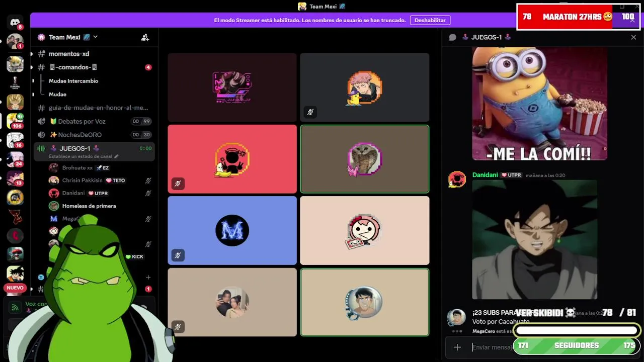Click muted microphone icon on red video tile
Screen dimensions: 644x362
click(x=178, y=184)
